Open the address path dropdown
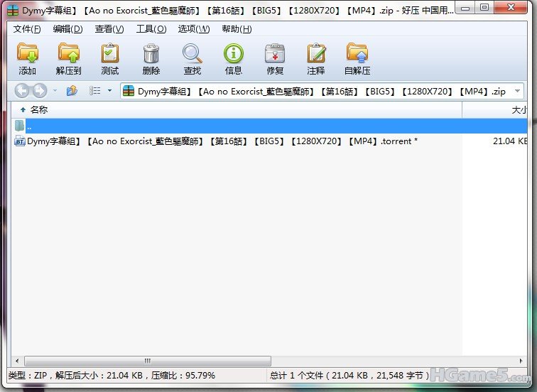This screenshot has width=537, height=392. [x=516, y=91]
